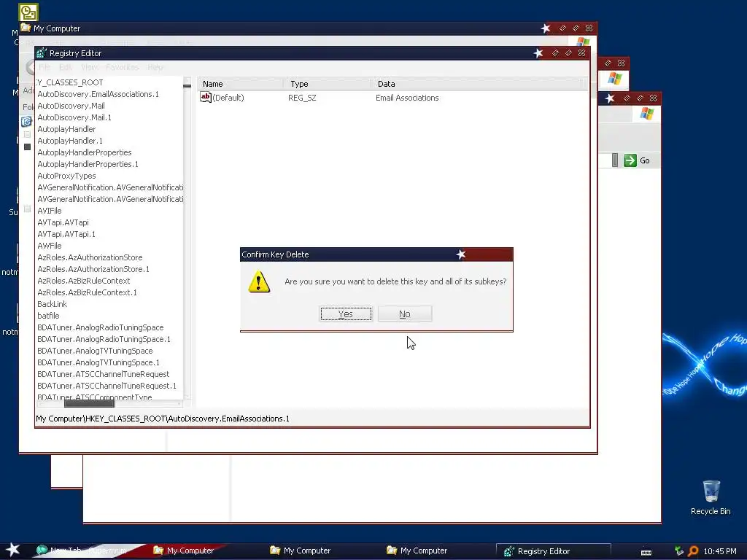Open the Registry Editor taskbar button

(x=554, y=551)
